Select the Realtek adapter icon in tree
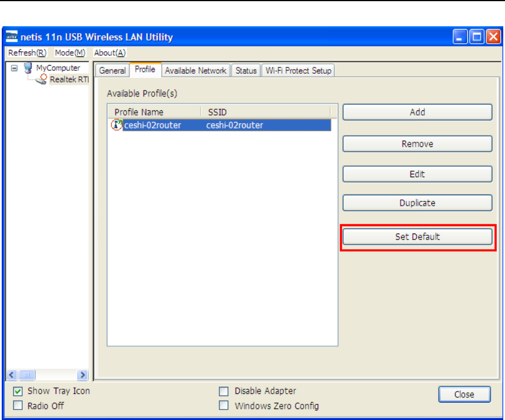Image resolution: width=505 pixels, height=420 pixels. [x=42, y=79]
